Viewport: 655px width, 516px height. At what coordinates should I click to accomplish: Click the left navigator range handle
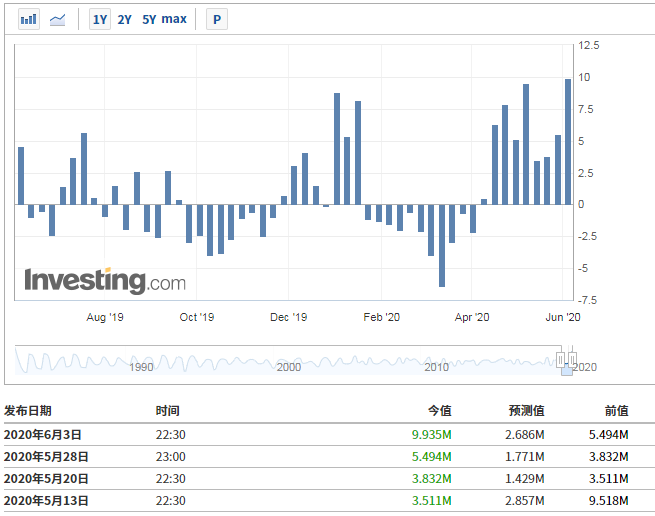click(561, 359)
